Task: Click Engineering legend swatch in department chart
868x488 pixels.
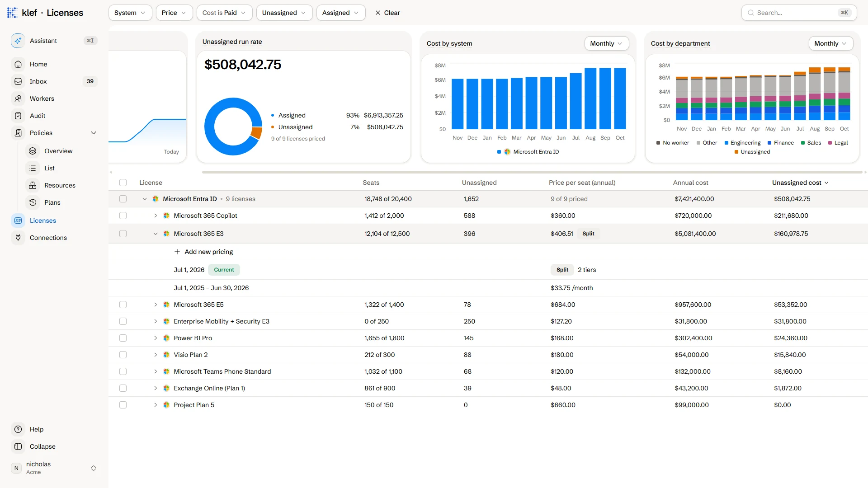Action: point(726,143)
